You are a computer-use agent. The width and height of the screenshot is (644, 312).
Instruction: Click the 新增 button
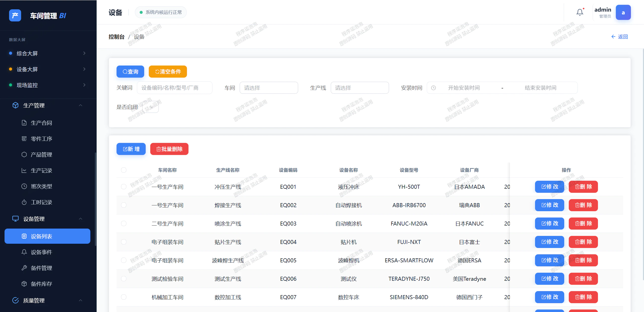(x=131, y=149)
